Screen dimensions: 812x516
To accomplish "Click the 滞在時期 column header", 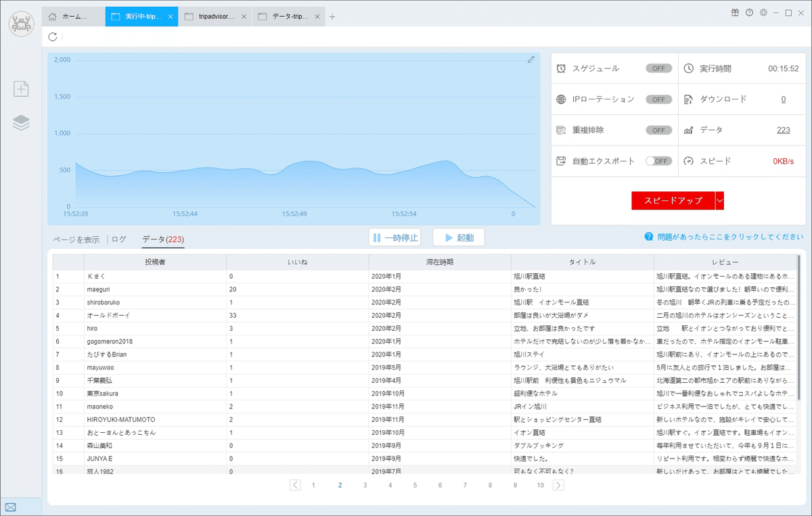I will [x=440, y=262].
